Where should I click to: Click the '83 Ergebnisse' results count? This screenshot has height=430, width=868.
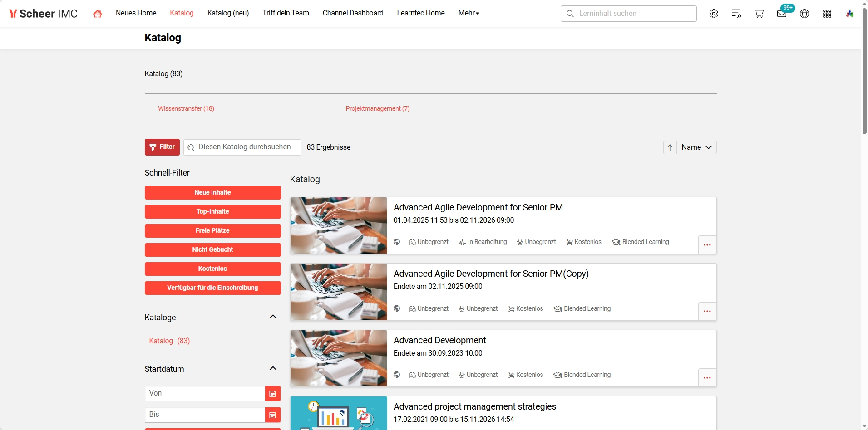329,147
